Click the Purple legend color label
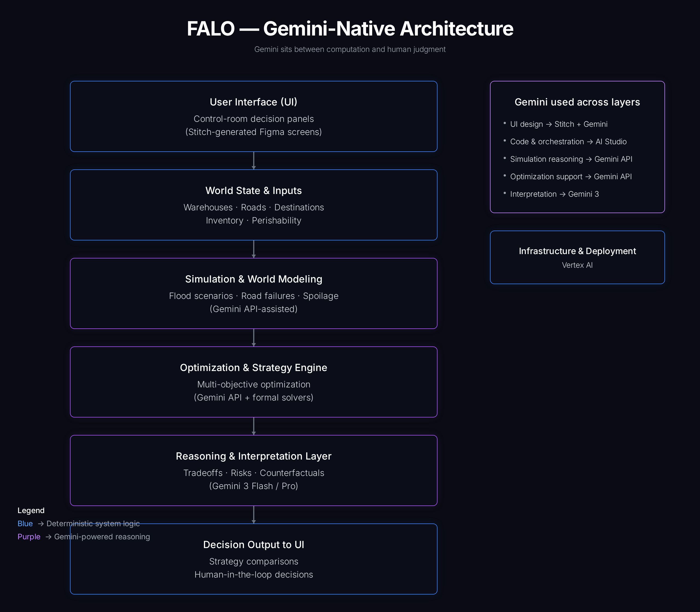 tap(29, 537)
